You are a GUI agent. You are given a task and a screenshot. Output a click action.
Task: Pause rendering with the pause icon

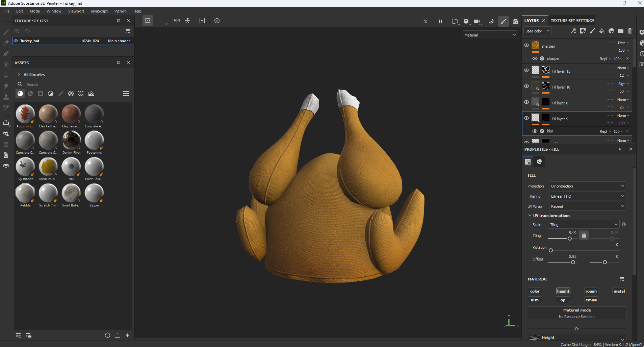pyautogui.click(x=440, y=21)
